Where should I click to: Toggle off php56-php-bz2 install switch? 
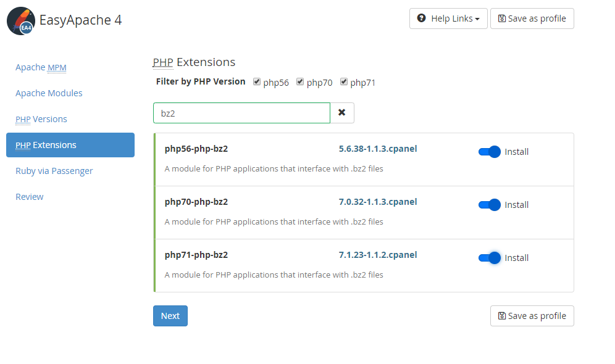(x=490, y=152)
